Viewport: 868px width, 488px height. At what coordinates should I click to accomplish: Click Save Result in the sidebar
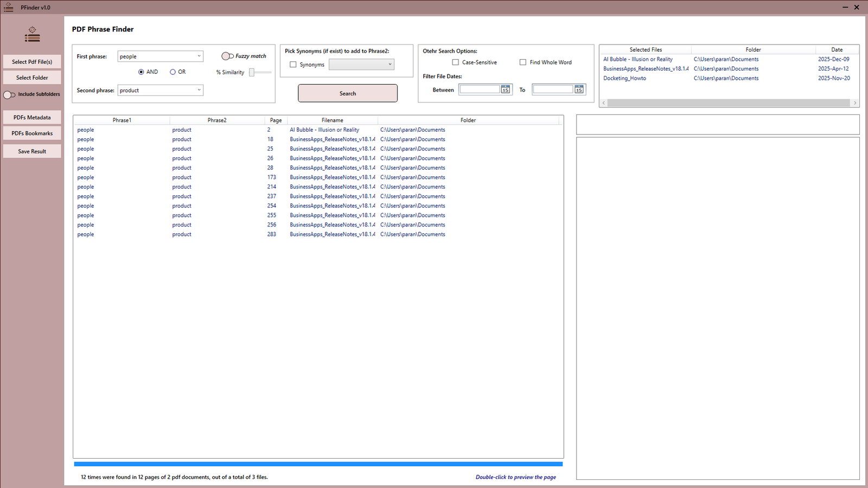(32, 151)
